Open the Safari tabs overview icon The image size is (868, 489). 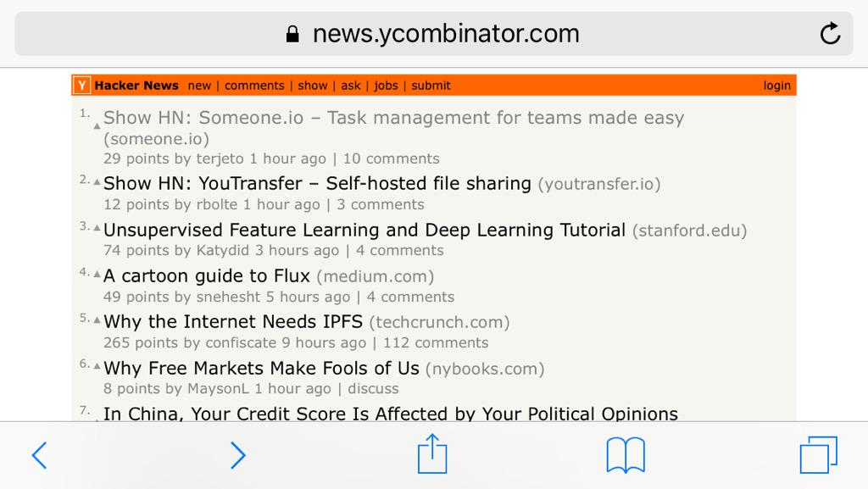[x=819, y=455]
